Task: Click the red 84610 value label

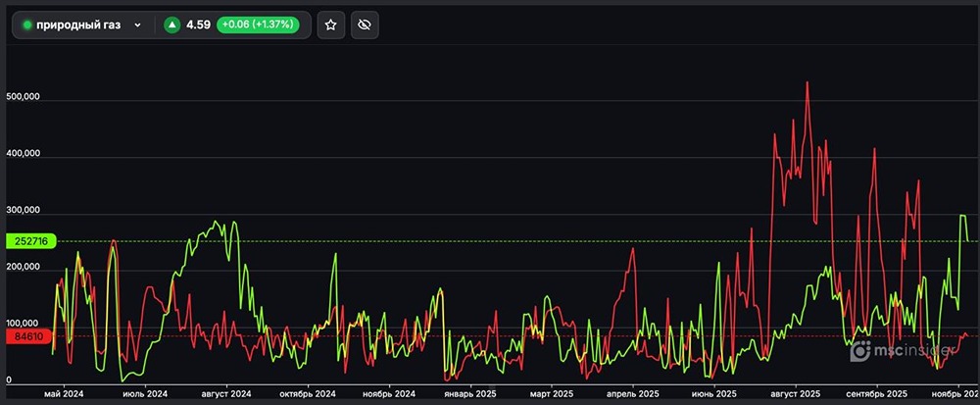Action: pos(29,336)
